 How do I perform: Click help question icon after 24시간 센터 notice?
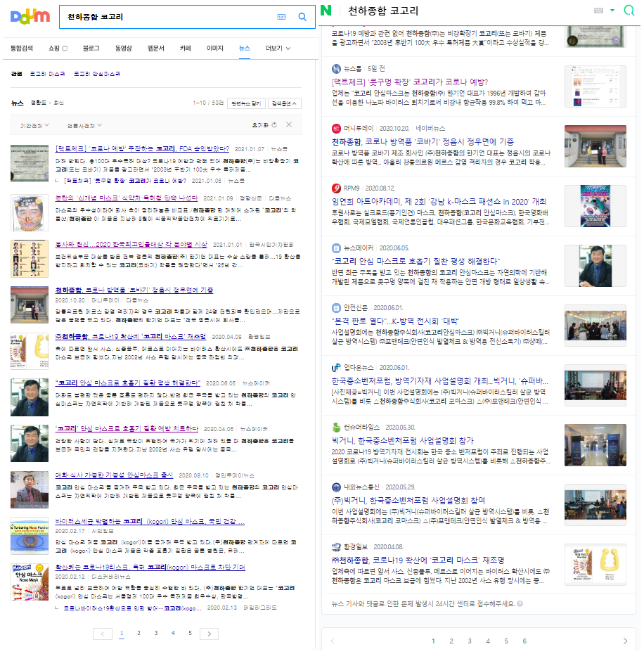(520, 603)
